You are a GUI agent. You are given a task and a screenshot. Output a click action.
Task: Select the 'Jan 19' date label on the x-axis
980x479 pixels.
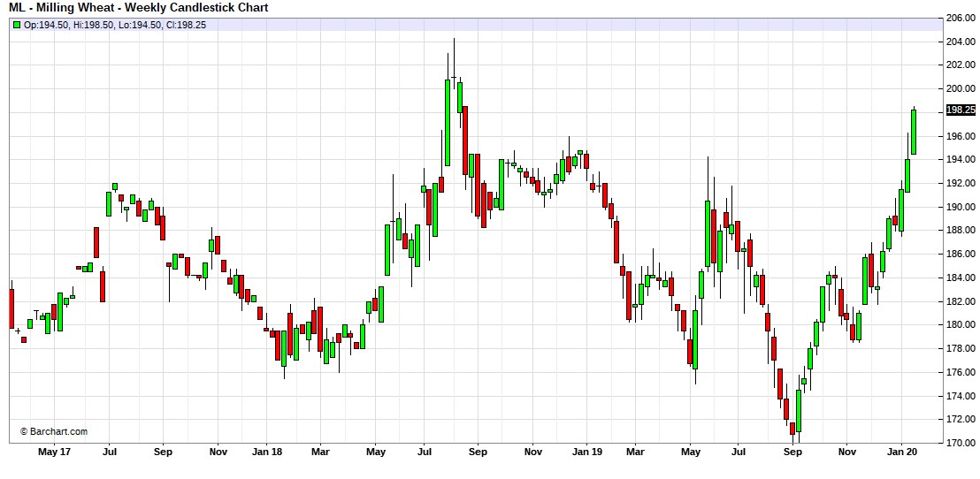click(x=586, y=452)
